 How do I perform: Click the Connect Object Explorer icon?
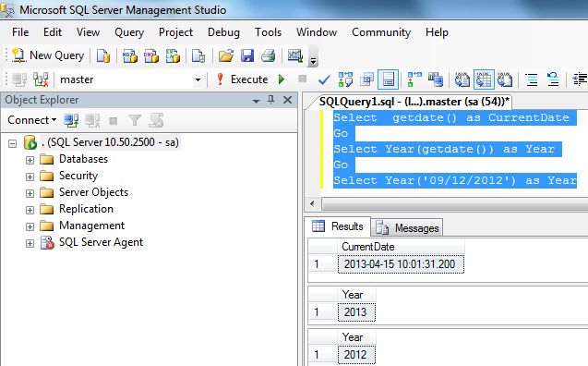point(71,120)
